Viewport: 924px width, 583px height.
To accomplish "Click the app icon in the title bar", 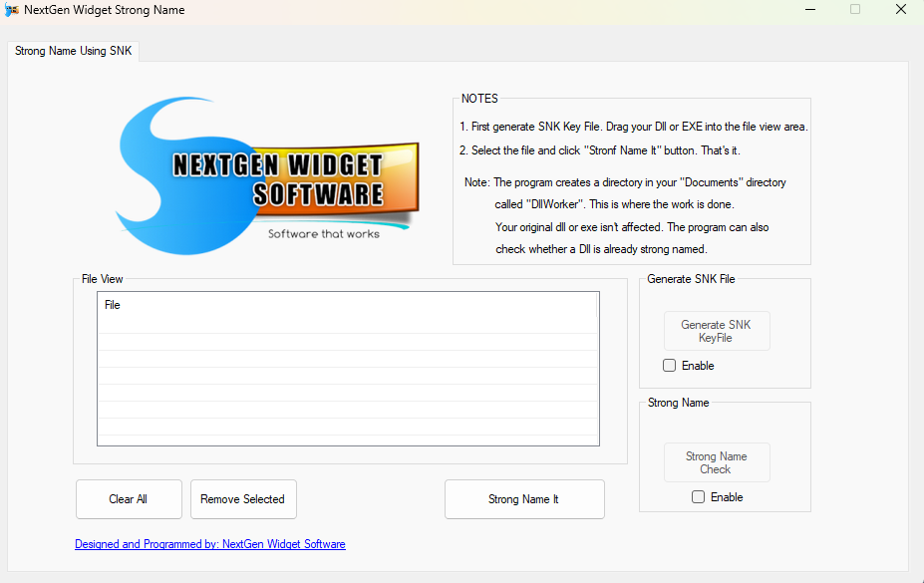I will coord(12,10).
